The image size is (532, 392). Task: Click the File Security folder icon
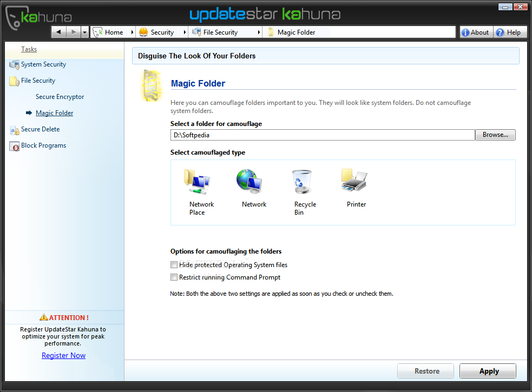tap(14, 81)
